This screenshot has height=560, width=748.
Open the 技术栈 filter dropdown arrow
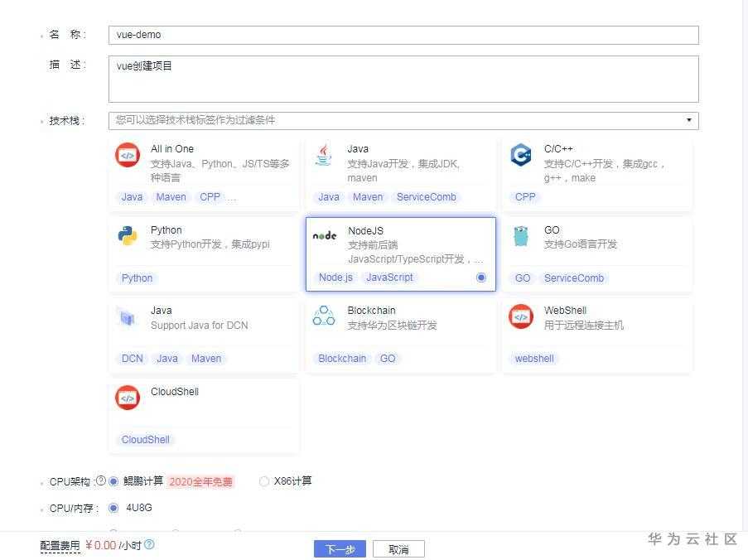tap(689, 120)
